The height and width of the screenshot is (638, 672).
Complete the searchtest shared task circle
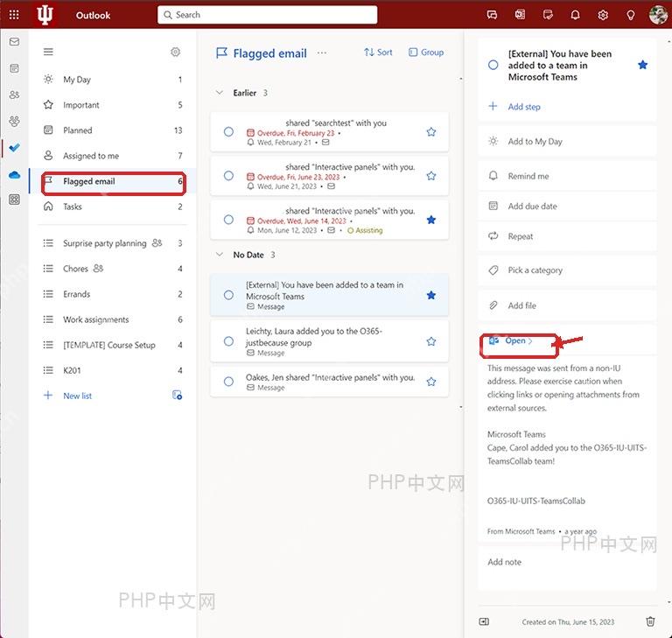(x=229, y=131)
